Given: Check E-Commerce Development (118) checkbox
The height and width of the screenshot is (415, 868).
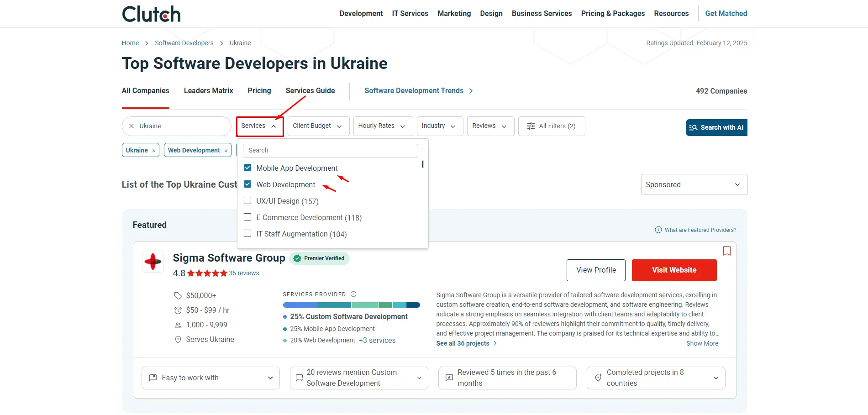Looking at the screenshot, I should point(247,217).
